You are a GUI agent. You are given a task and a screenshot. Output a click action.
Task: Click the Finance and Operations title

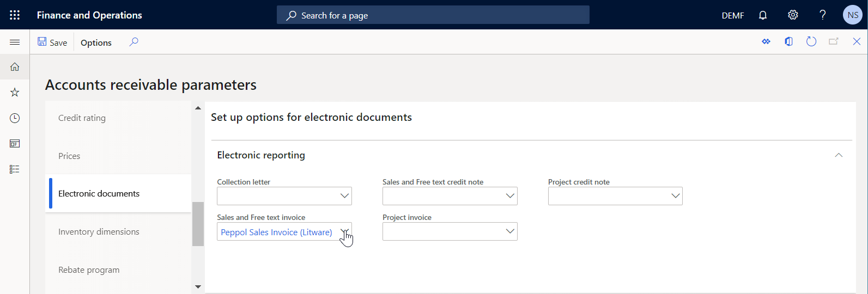click(x=89, y=15)
